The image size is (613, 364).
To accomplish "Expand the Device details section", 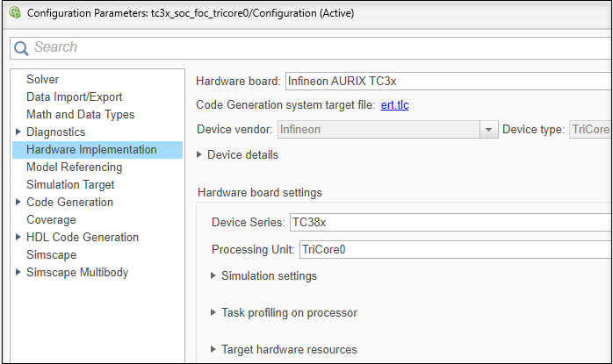I will [x=200, y=155].
